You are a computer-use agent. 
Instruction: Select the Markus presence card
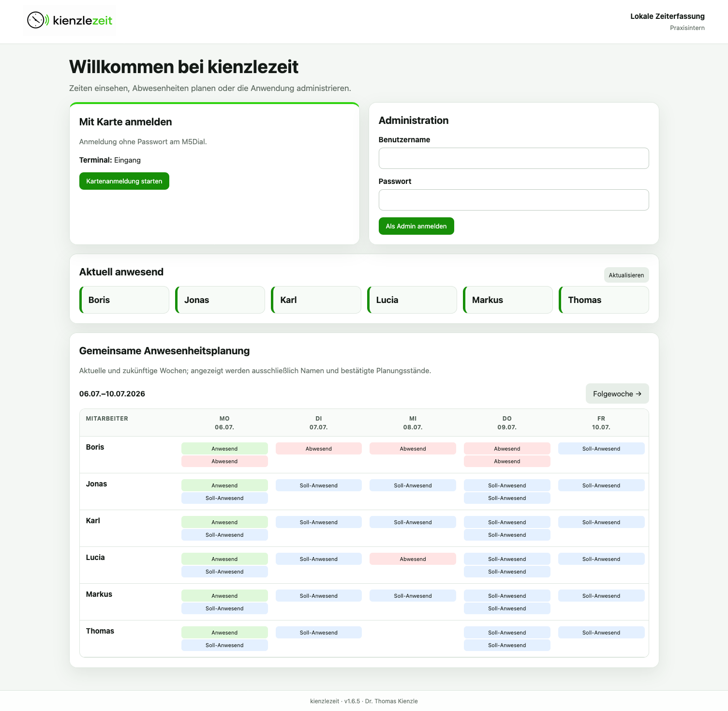tap(508, 300)
